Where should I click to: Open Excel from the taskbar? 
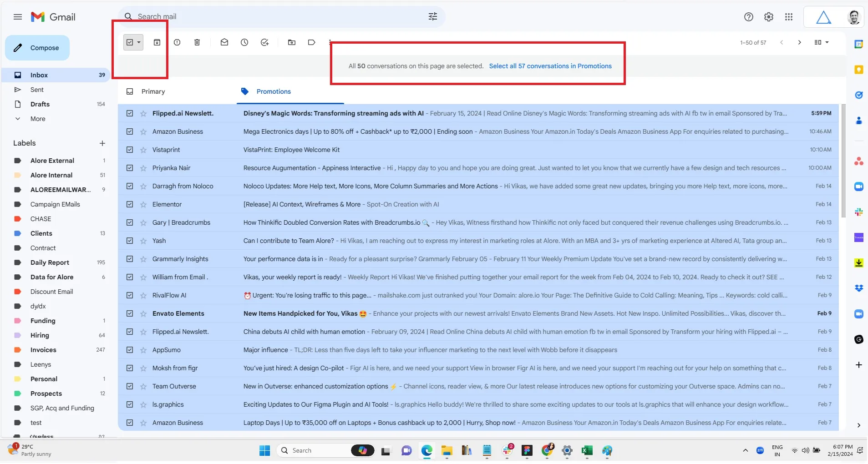tap(587, 450)
